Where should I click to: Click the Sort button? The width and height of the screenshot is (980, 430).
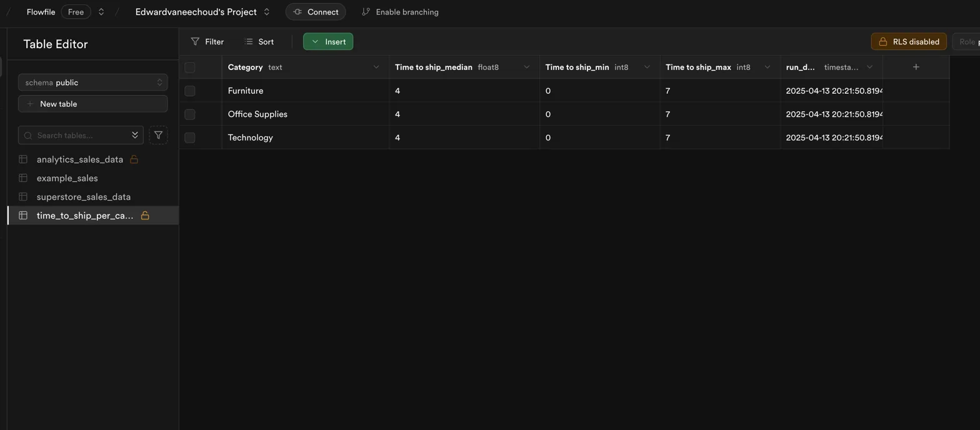point(259,42)
